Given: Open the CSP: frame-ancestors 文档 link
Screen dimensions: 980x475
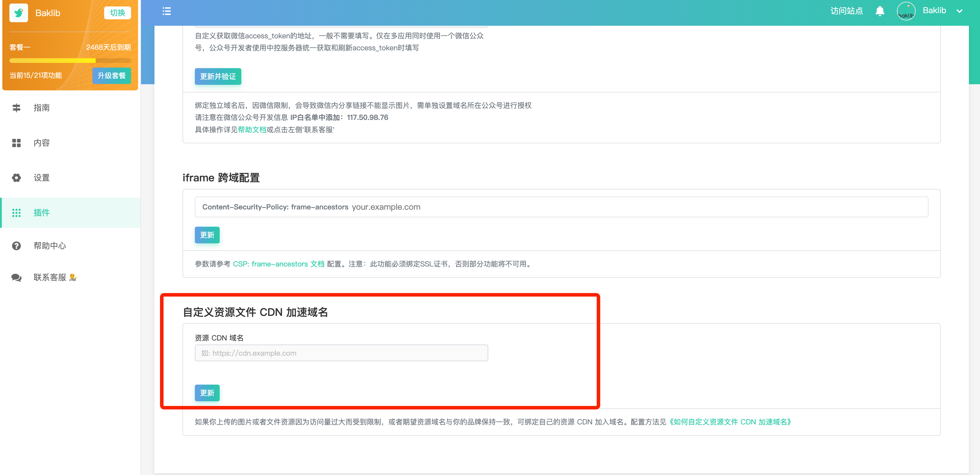Looking at the screenshot, I should coord(278,264).
